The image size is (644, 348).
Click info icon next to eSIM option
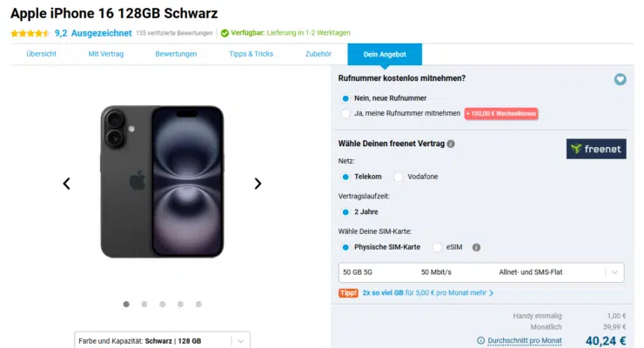point(476,247)
